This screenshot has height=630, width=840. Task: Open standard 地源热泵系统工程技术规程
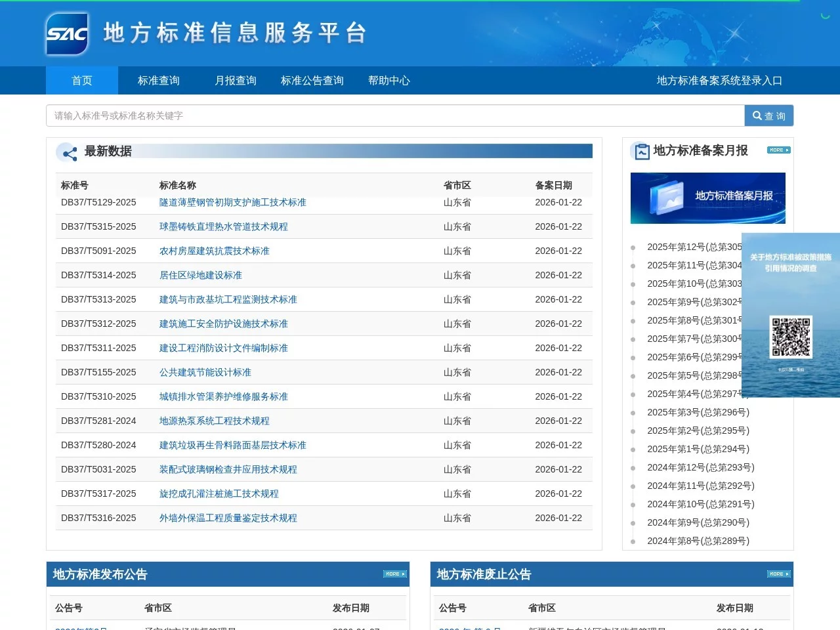(x=215, y=421)
